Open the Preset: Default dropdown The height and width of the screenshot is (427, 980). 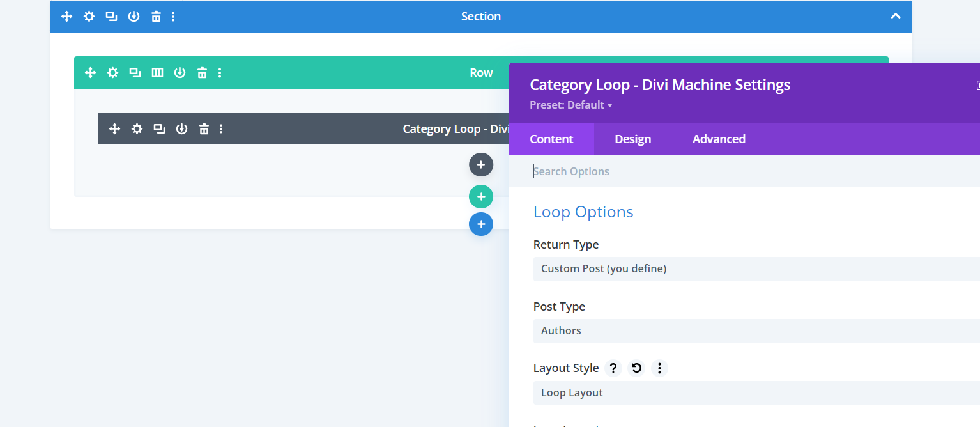[x=570, y=105]
